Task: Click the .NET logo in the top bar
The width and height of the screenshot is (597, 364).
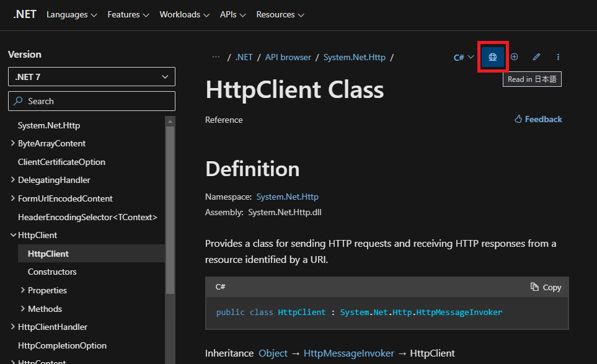Action: pos(24,14)
